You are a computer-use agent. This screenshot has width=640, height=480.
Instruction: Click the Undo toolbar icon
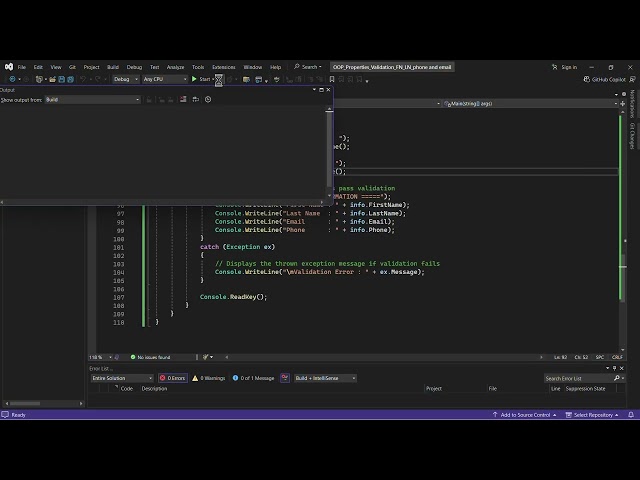[x=83, y=79]
